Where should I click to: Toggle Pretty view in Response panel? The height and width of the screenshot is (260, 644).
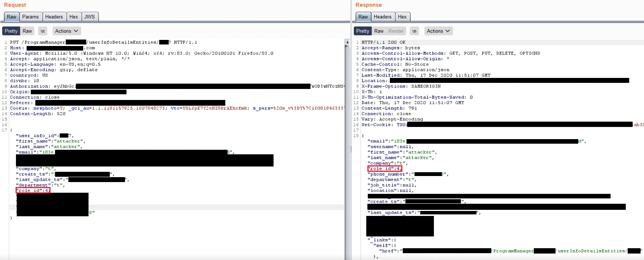[x=362, y=31]
